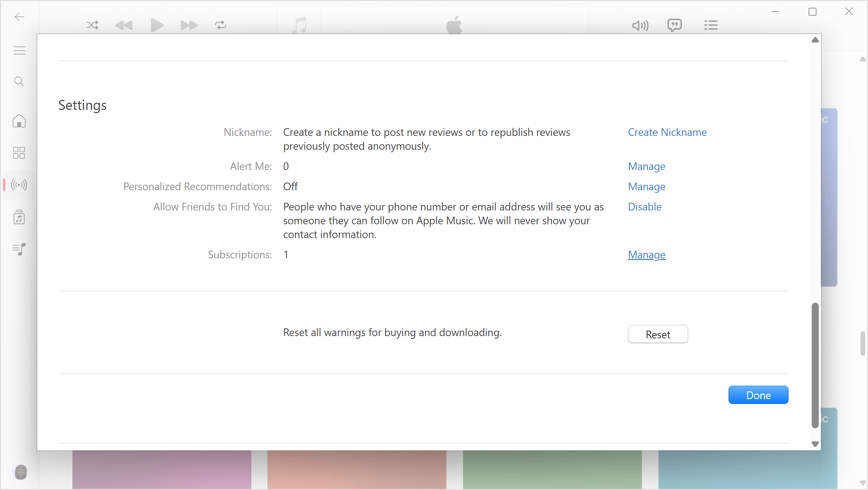Reset all buying and downloading warnings
This screenshot has width=868, height=490.
pos(658,334)
